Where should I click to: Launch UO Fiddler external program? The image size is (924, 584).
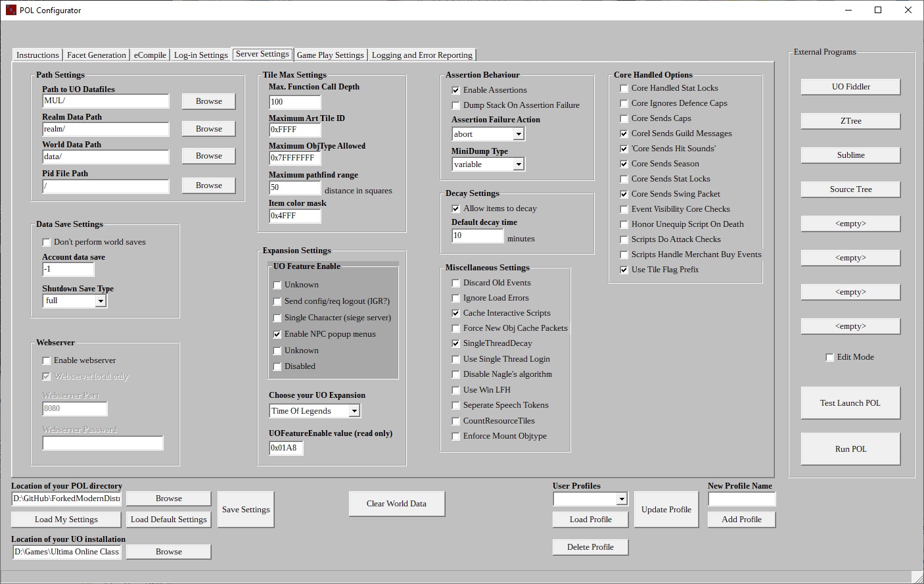[850, 87]
